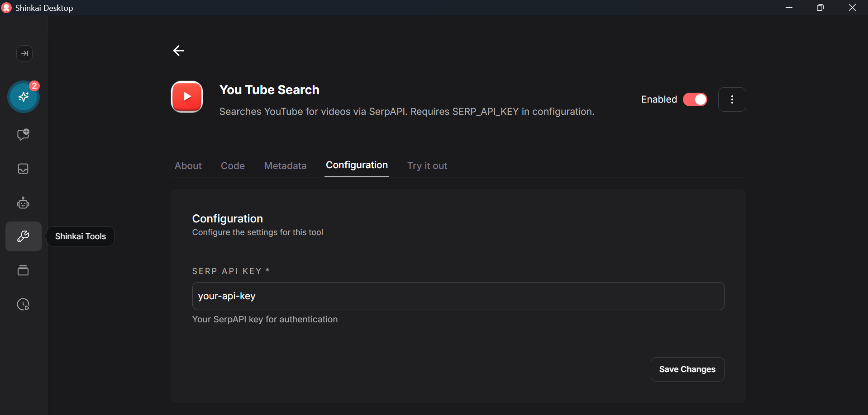Select the Configuration tab

[357, 165]
